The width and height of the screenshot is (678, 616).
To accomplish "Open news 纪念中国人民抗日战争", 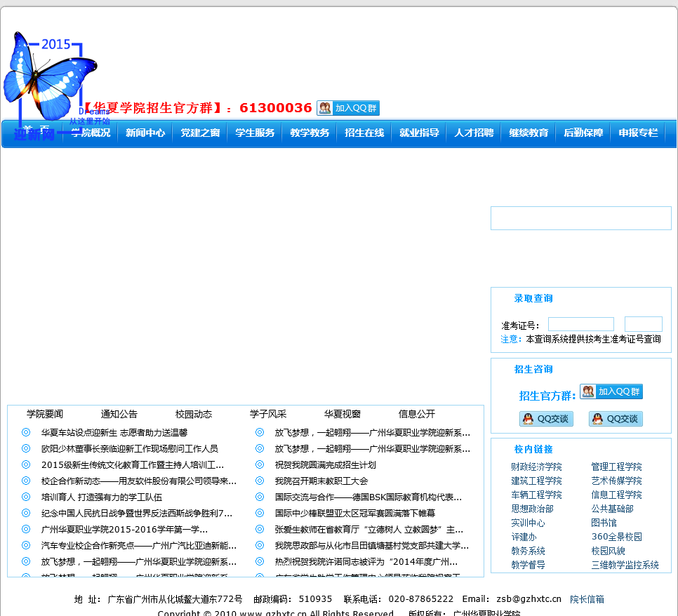I will [x=137, y=514].
